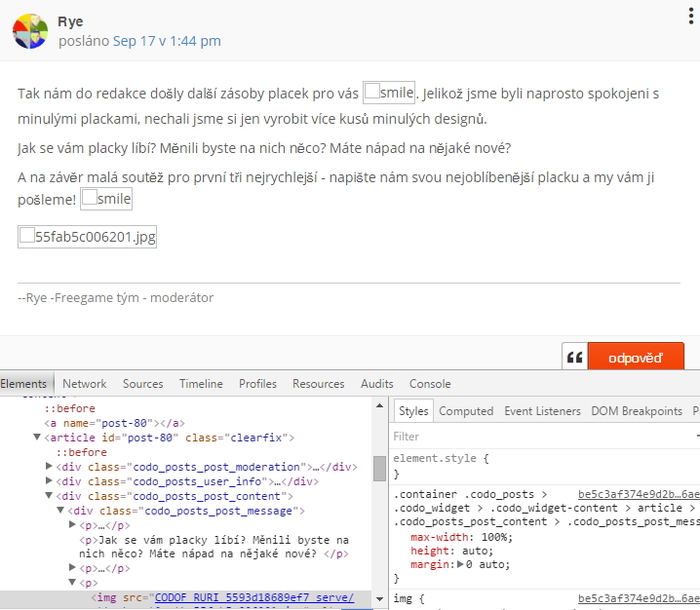Open the Sources devtools tab

[143, 384]
